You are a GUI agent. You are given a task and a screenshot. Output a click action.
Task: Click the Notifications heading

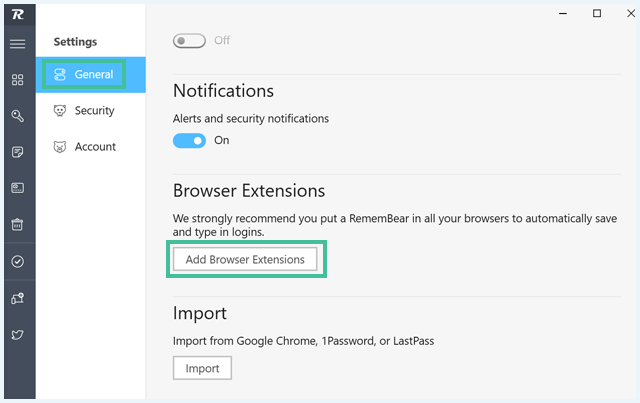click(x=223, y=91)
